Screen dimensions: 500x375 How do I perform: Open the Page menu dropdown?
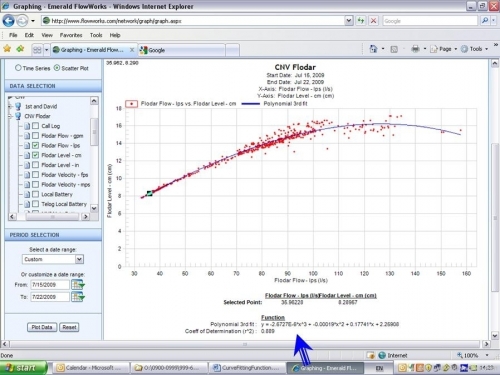444,49
